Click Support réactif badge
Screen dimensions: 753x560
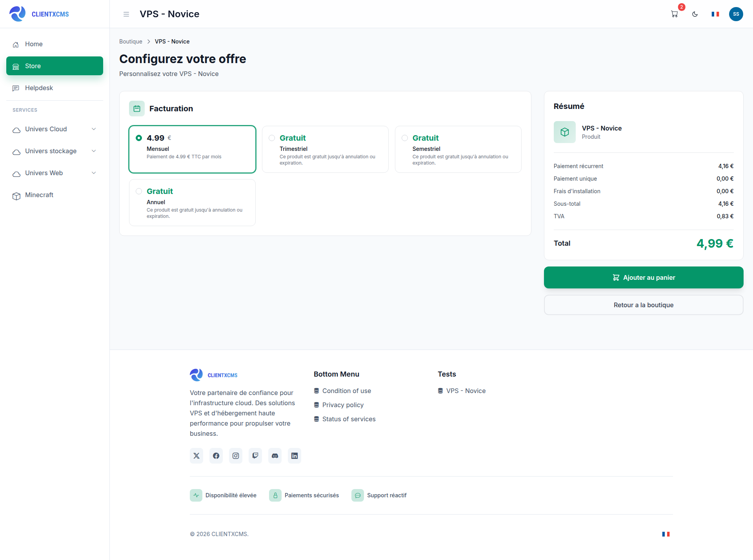point(379,495)
